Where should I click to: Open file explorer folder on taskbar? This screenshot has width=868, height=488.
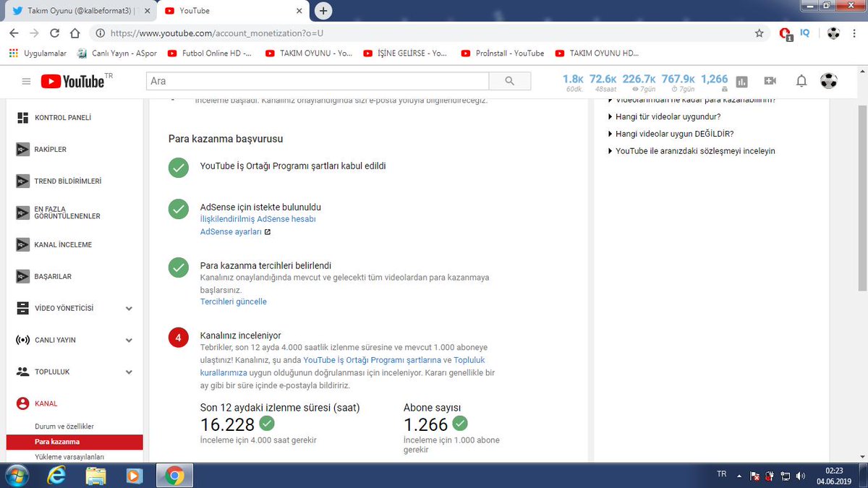click(95, 476)
